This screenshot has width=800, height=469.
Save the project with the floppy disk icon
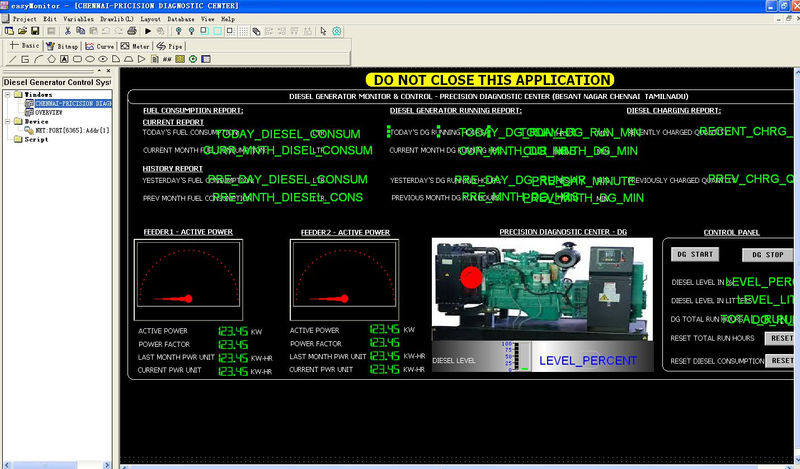point(35,31)
